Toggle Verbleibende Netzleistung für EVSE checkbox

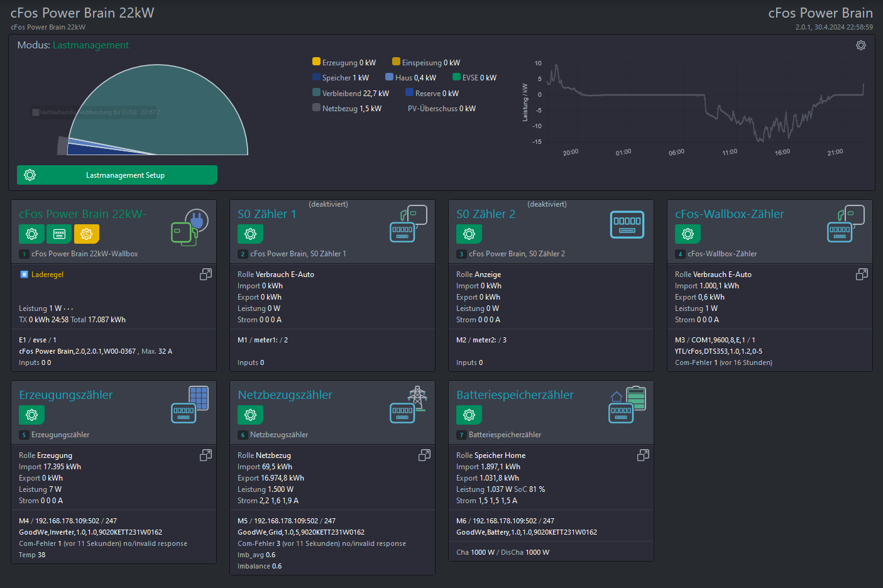point(36,112)
